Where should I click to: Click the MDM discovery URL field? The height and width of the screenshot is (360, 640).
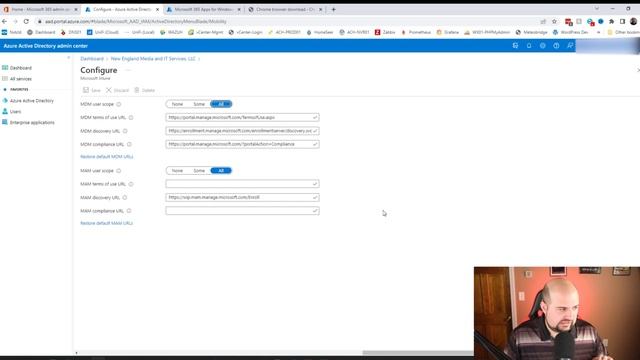(x=242, y=131)
